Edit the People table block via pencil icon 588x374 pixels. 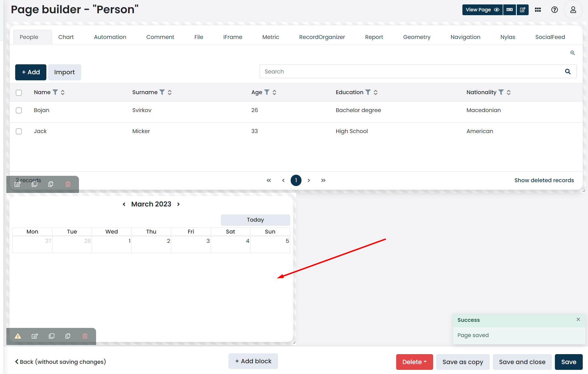click(17, 184)
